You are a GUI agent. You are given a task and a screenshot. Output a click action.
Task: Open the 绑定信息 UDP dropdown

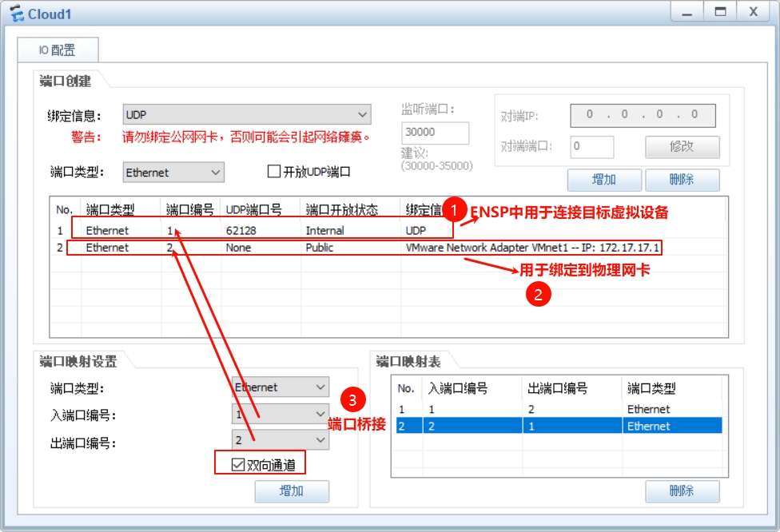(247, 115)
